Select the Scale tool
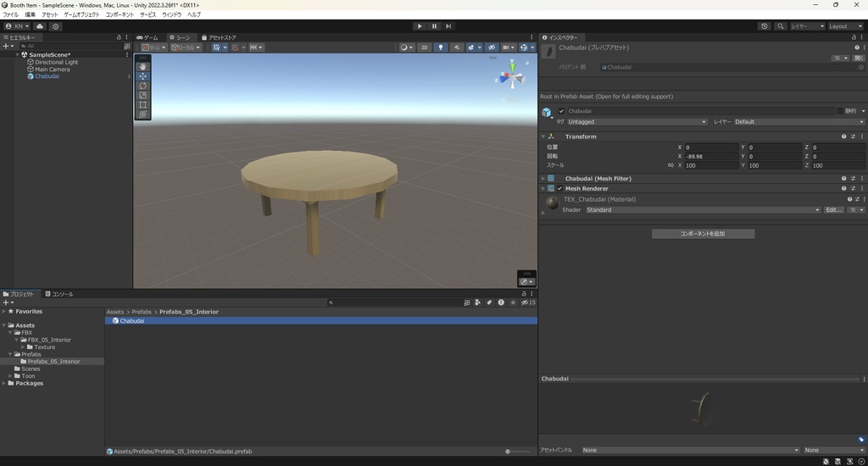The width and height of the screenshot is (868, 466). 142,95
